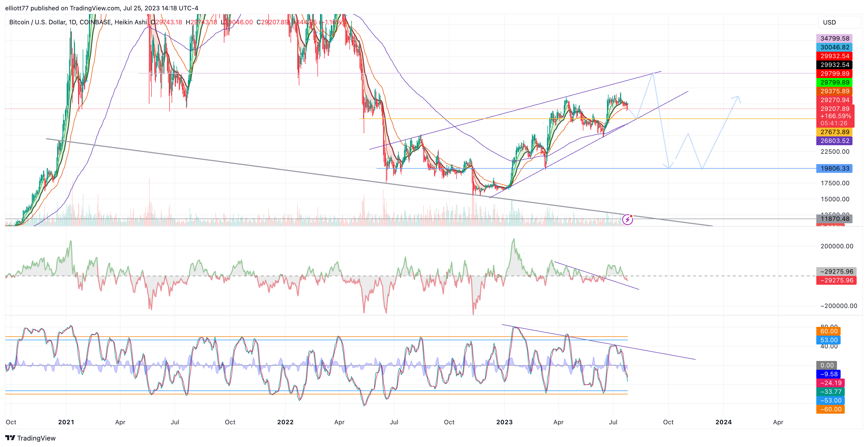Click the 29270.94 red price label

pyautogui.click(x=834, y=100)
